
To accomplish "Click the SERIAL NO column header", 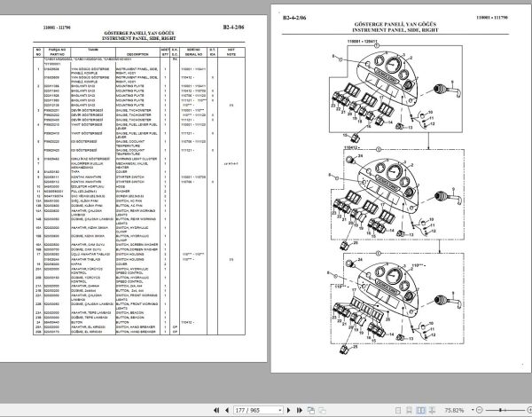I will point(193,54).
